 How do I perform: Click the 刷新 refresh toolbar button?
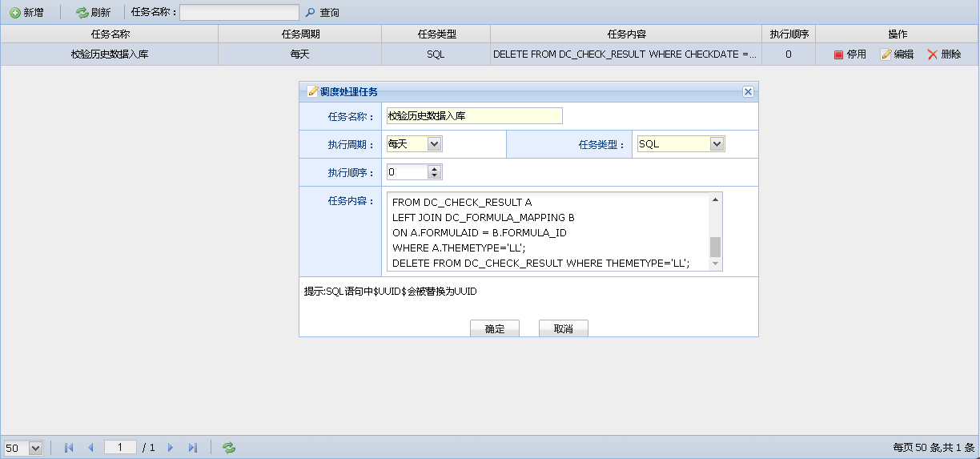point(93,13)
